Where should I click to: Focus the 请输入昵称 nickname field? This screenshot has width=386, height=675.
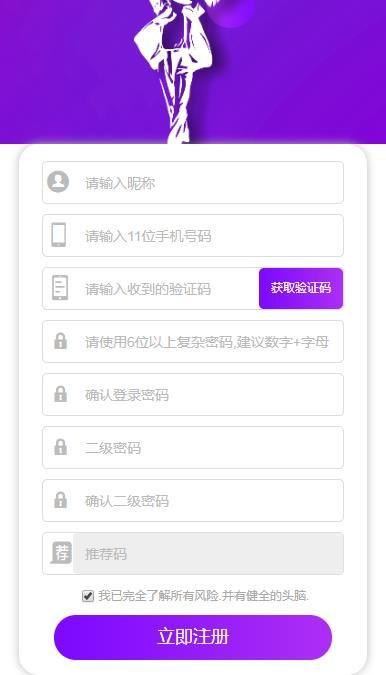tap(193, 183)
